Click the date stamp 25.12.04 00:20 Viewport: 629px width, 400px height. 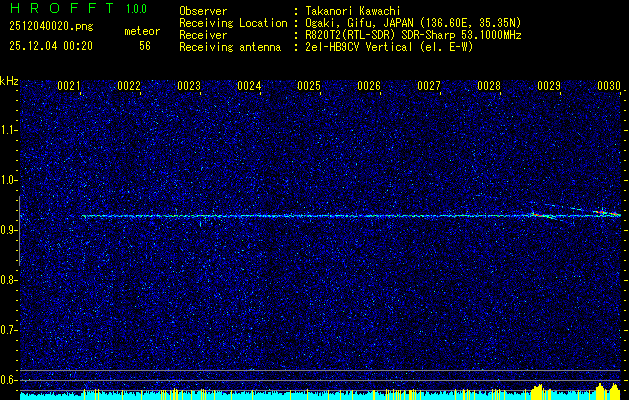51,46
